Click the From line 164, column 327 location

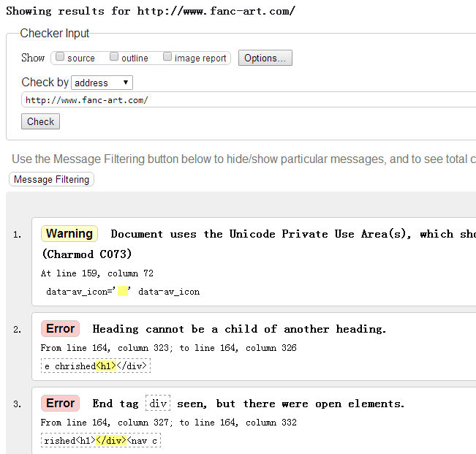click(x=168, y=423)
